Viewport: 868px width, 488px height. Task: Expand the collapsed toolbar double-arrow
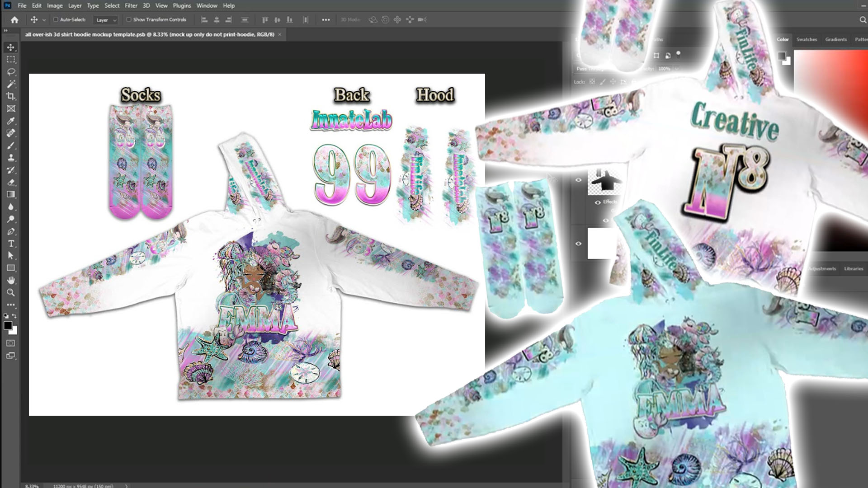[x=6, y=30]
